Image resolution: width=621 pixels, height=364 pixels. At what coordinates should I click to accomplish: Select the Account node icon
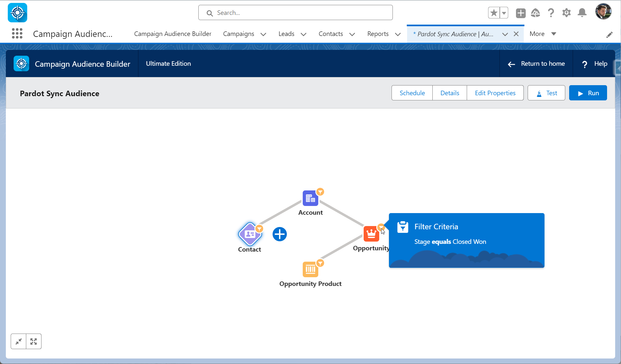[310, 198]
